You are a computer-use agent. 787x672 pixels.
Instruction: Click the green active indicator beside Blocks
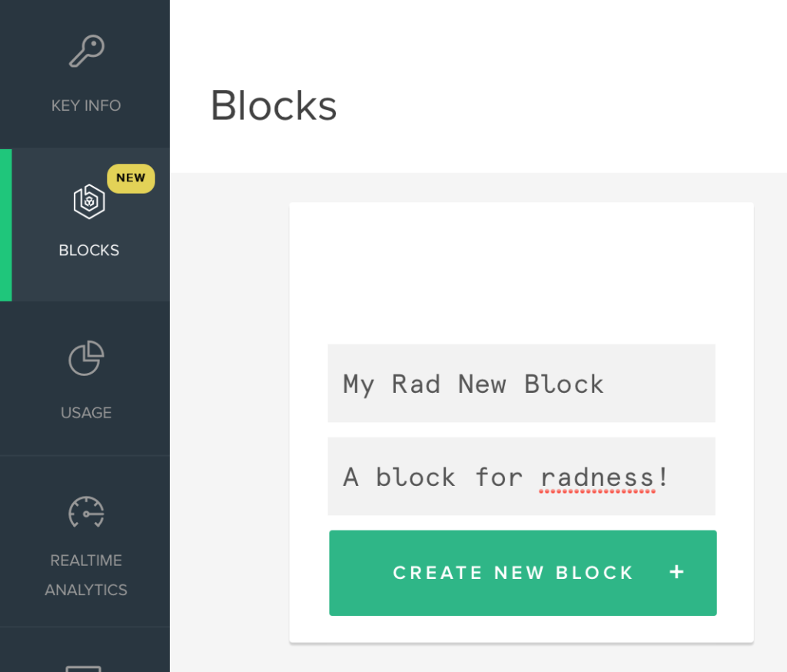[5, 224]
